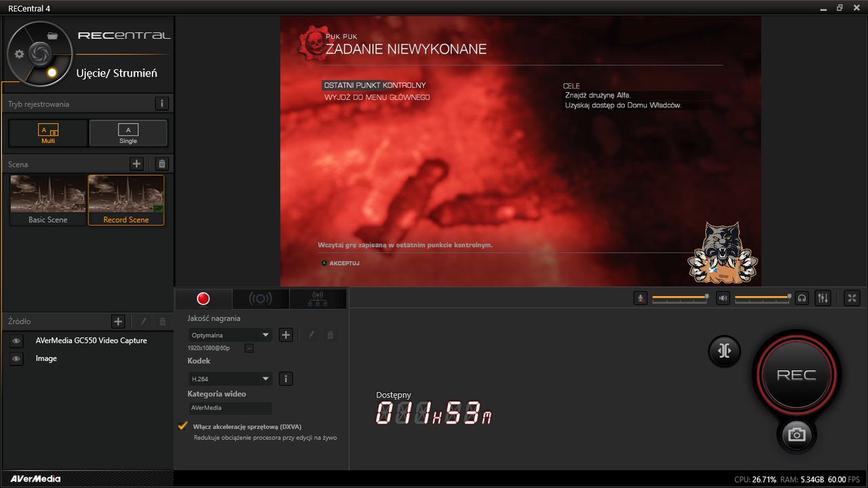Select the Image source row

(x=46, y=359)
